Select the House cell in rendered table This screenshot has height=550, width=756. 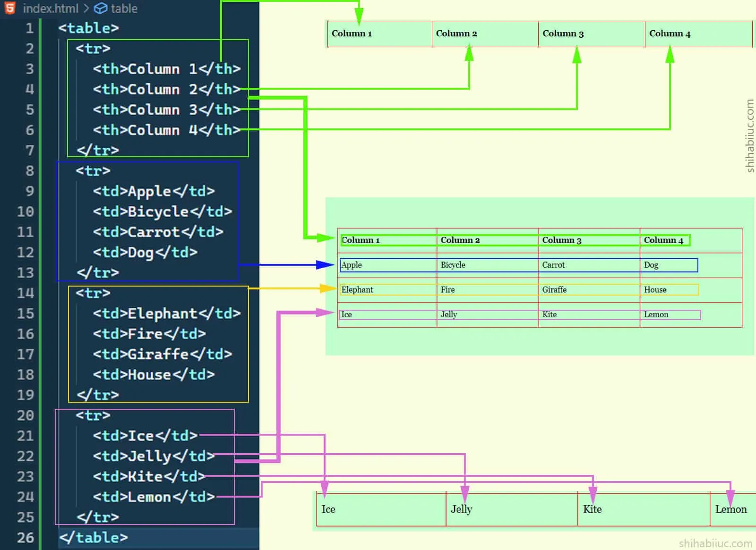655,289
